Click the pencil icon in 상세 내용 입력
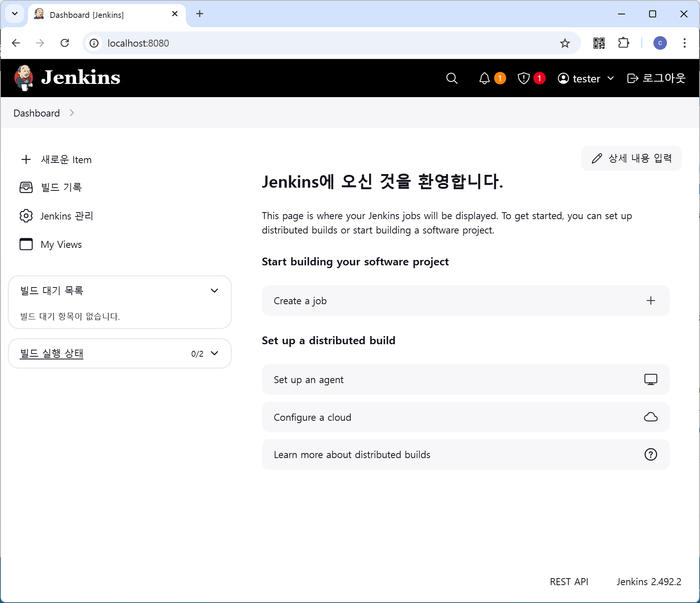The image size is (700, 603). click(x=597, y=158)
